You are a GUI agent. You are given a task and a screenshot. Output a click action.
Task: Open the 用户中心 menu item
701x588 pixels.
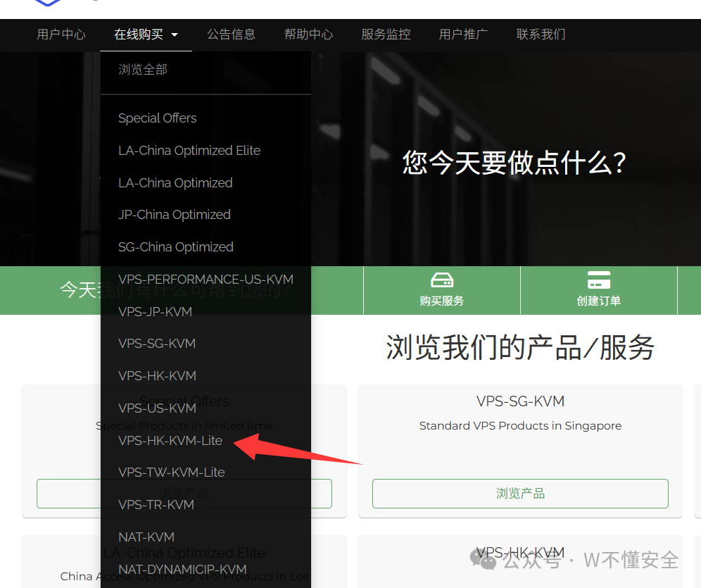click(61, 34)
